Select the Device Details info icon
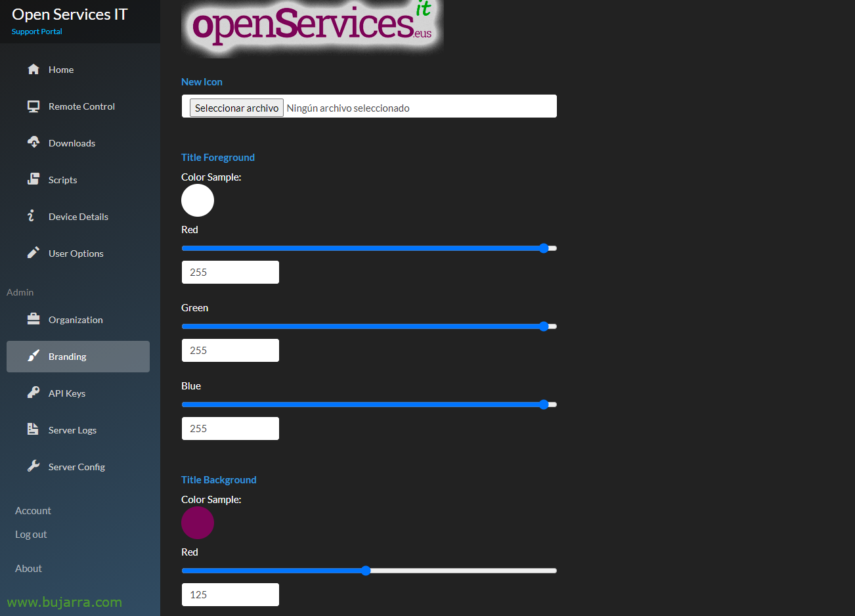The image size is (855, 616). point(33,216)
